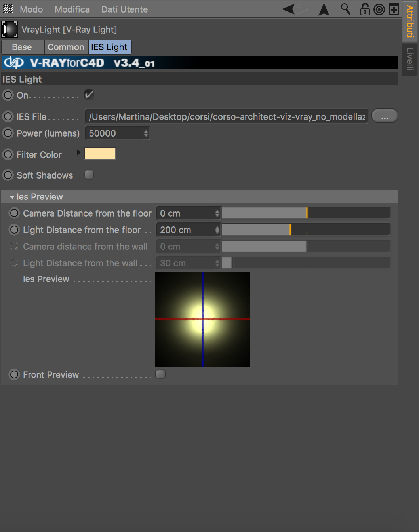
Task: Open new attribute manager plus icon
Action: pos(394,9)
